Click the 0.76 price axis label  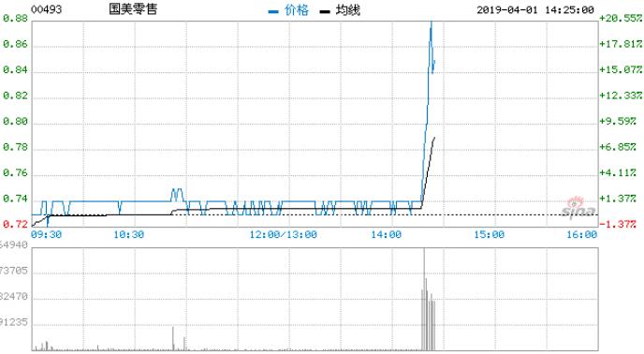click(15, 172)
